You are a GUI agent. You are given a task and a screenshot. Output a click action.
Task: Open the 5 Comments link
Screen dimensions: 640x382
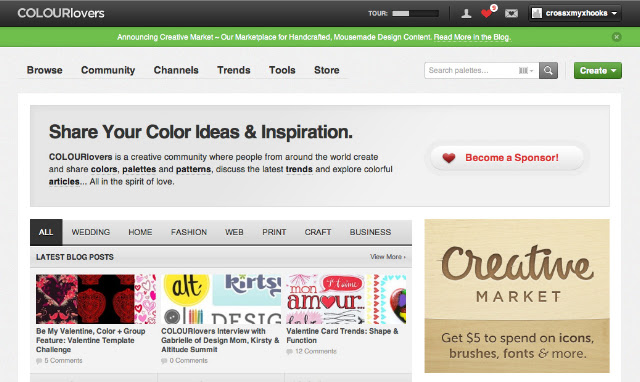coord(63,361)
